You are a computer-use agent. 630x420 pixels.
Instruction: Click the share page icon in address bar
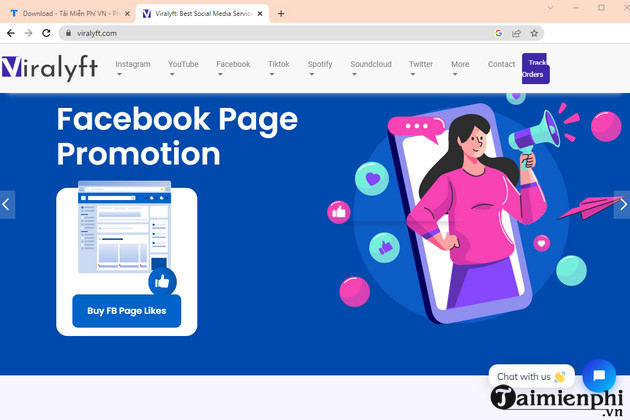pos(516,33)
